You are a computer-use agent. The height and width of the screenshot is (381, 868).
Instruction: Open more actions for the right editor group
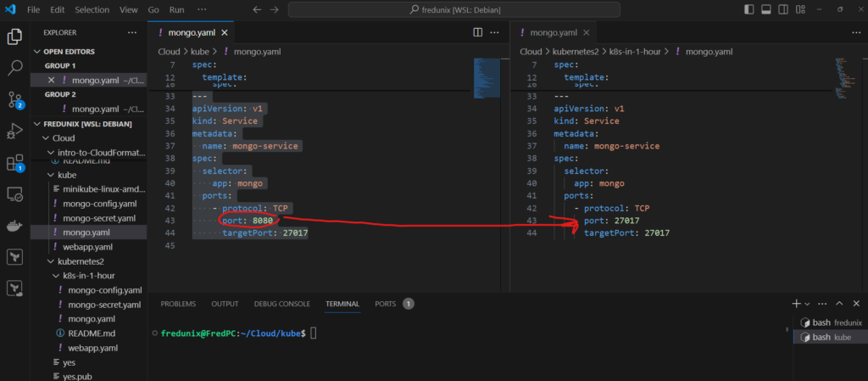856,33
